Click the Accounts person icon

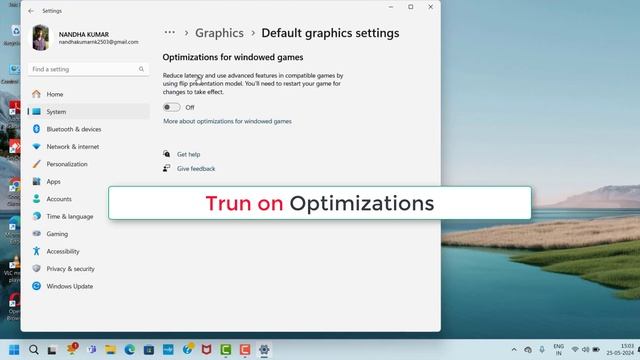coord(36,199)
